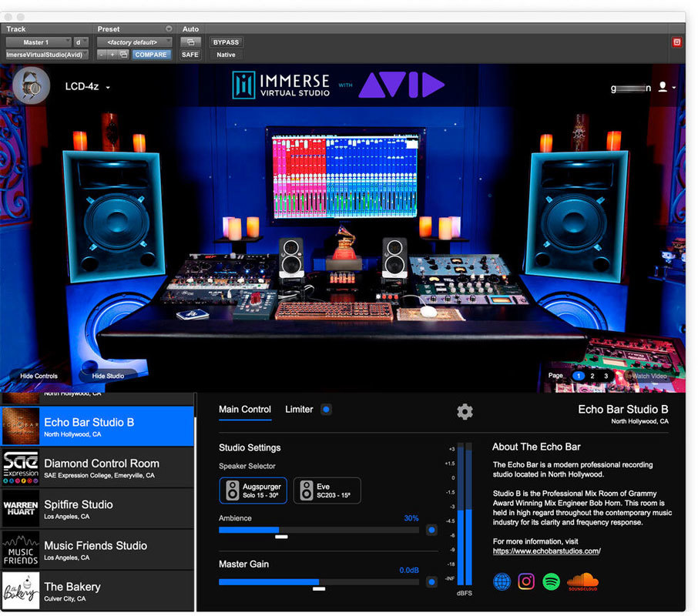
Task: Click the red plugin target icon
Action: (x=676, y=42)
